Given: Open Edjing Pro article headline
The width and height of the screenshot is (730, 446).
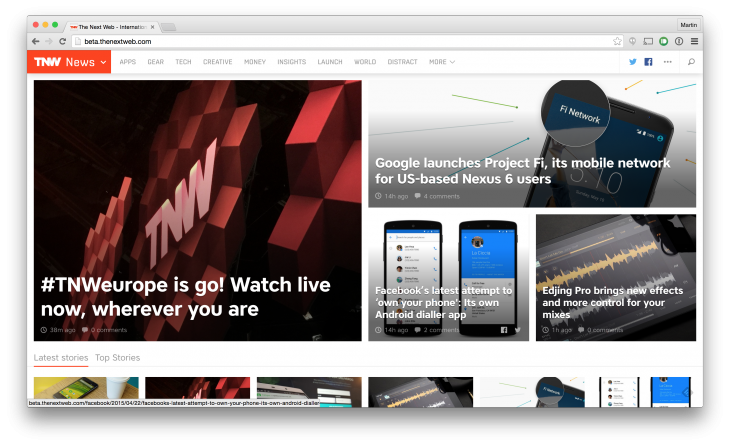Looking at the screenshot, I should tap(612, 303).
